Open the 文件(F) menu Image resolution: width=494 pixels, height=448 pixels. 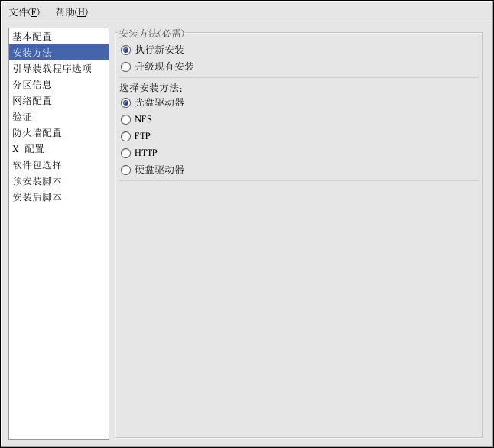click(24, 12)
